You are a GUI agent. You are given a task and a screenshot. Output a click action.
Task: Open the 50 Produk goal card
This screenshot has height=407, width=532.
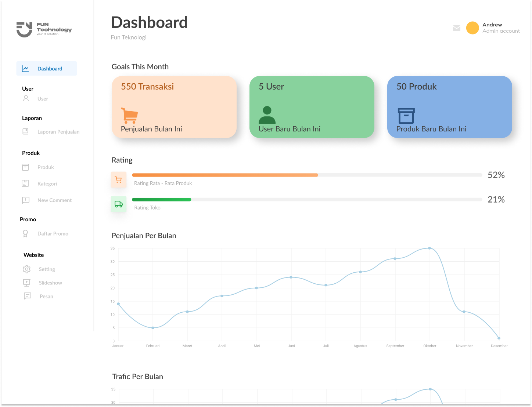(x=449, y=107)
